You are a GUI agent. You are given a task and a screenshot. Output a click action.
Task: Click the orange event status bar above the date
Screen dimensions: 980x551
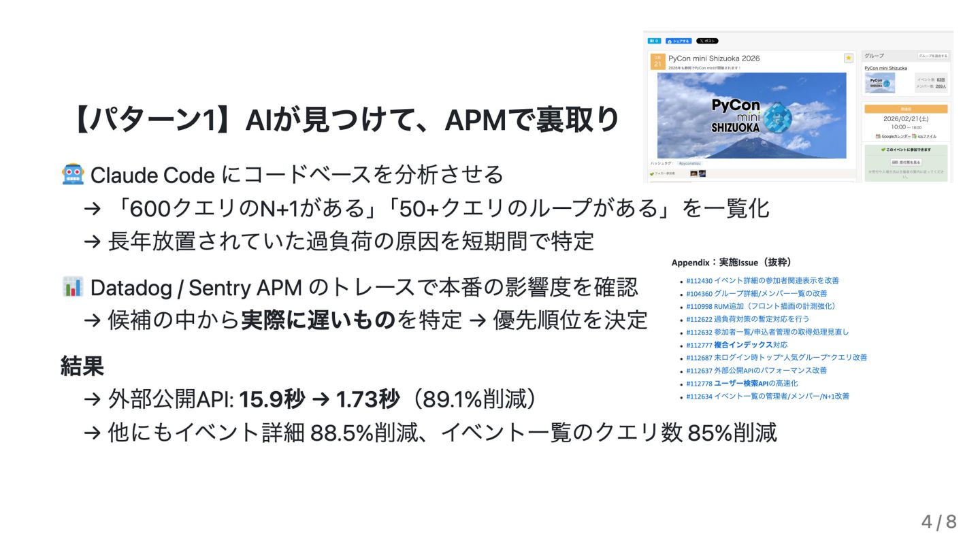[906, 109]
